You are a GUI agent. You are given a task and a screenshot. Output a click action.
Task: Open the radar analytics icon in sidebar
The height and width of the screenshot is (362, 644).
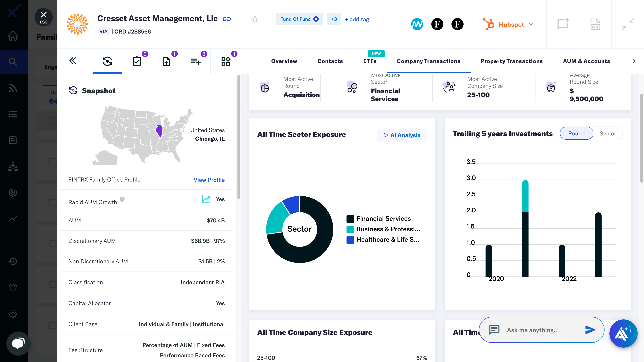coord(13,192)
